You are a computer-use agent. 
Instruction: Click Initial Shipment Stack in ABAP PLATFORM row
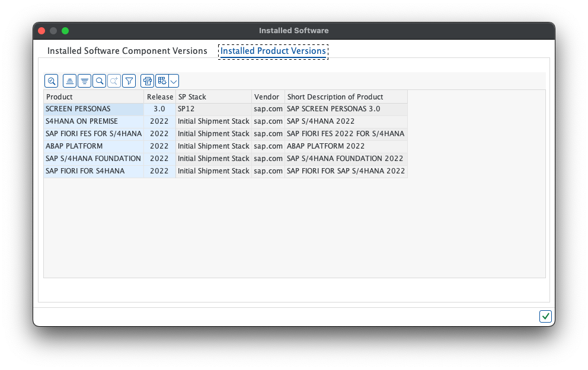click(x=213, y=146)
